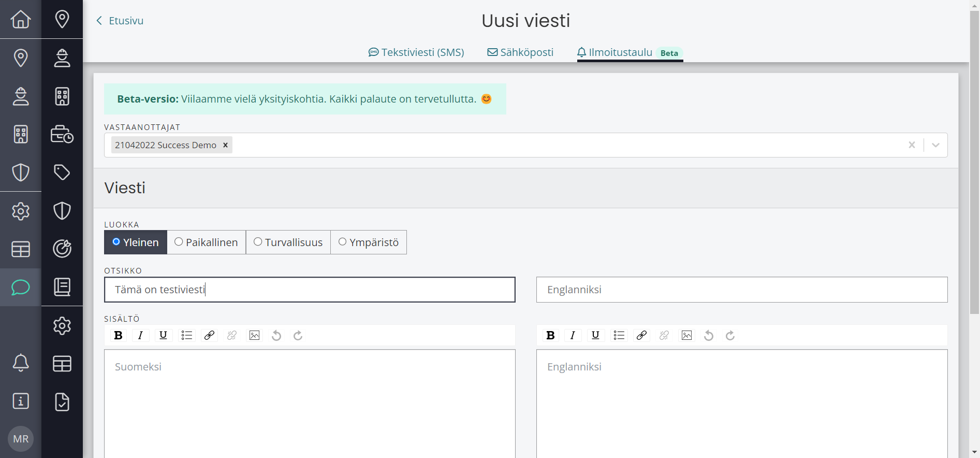
Task: Click the Finnish title input field
Action: [x=310, y=290]
